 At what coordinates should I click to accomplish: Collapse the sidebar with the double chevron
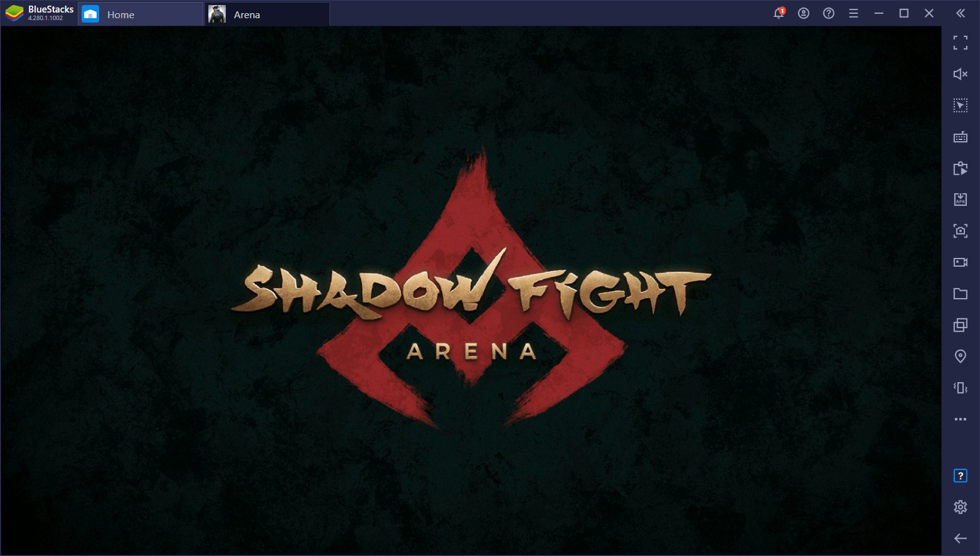pyautogui.click(x=961, y=13)
